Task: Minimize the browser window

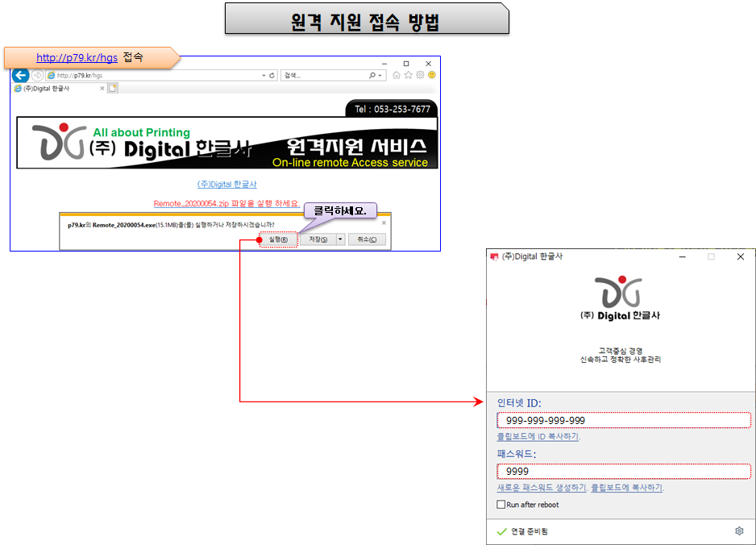Action: click(384, 64)
